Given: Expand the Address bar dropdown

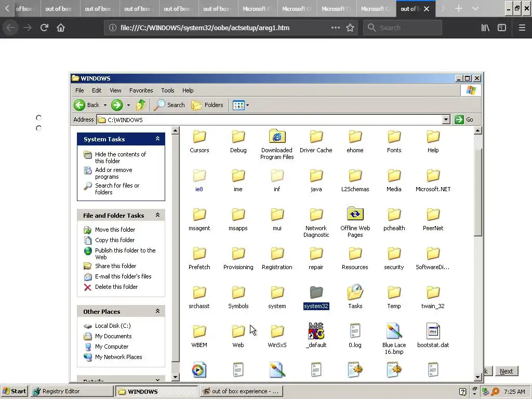Looking at the screenshot, I should click(446, 119).
